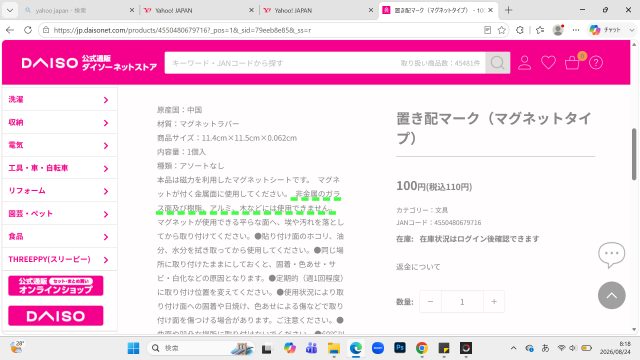Open the 収納 category link
Image resolution: width=640 pixels, height=360 pixels.
pyautogui.click(x=16, y=122)
